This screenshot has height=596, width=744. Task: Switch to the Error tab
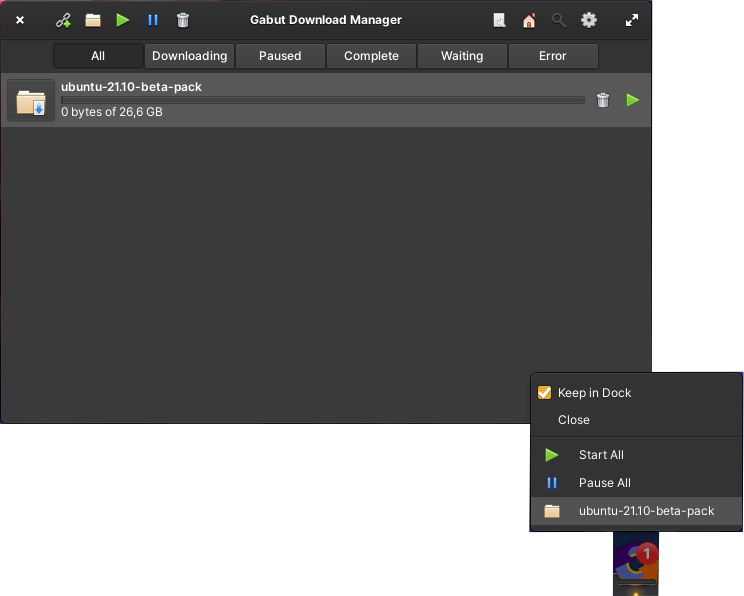[553, 56]
